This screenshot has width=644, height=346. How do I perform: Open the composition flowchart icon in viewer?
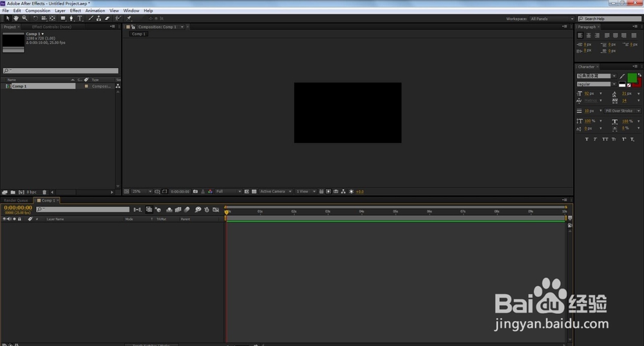pos(343,191)
